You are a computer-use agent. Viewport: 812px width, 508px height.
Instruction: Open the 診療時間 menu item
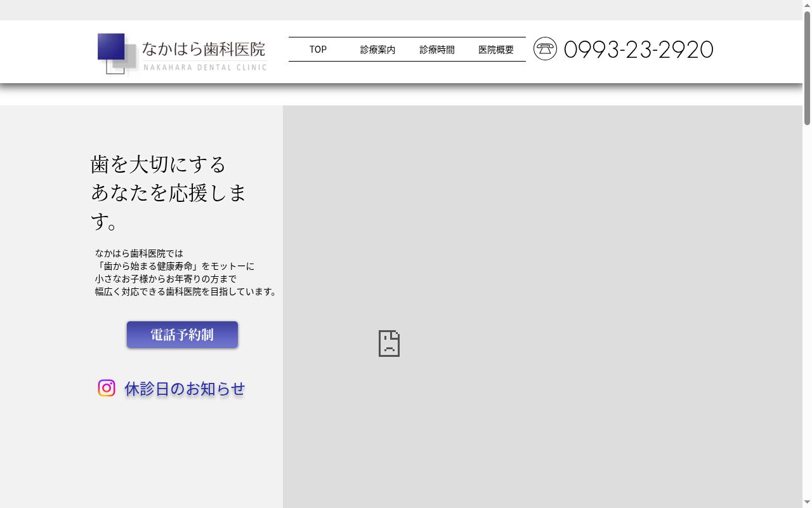point(436,50)
